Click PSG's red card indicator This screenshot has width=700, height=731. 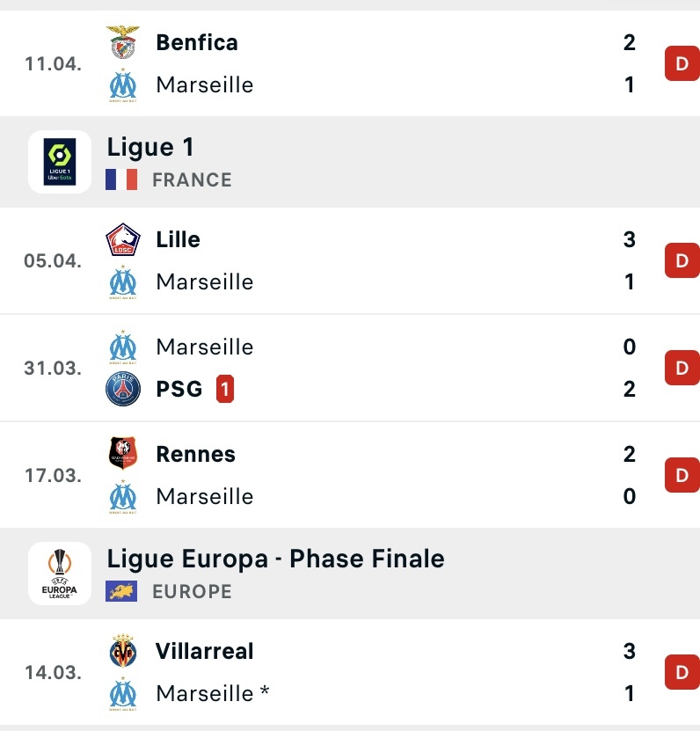(225, 389)
